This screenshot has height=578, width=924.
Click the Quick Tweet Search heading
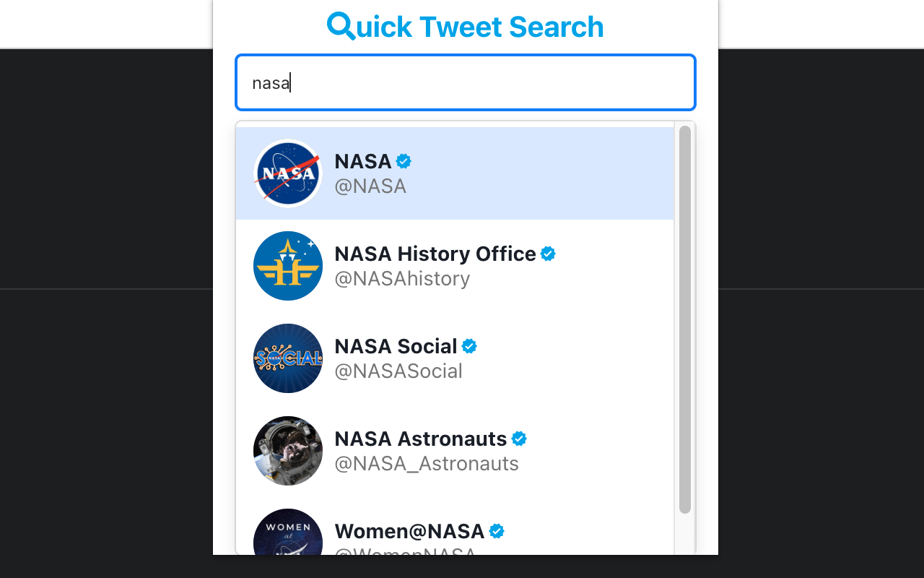point(465,26)
